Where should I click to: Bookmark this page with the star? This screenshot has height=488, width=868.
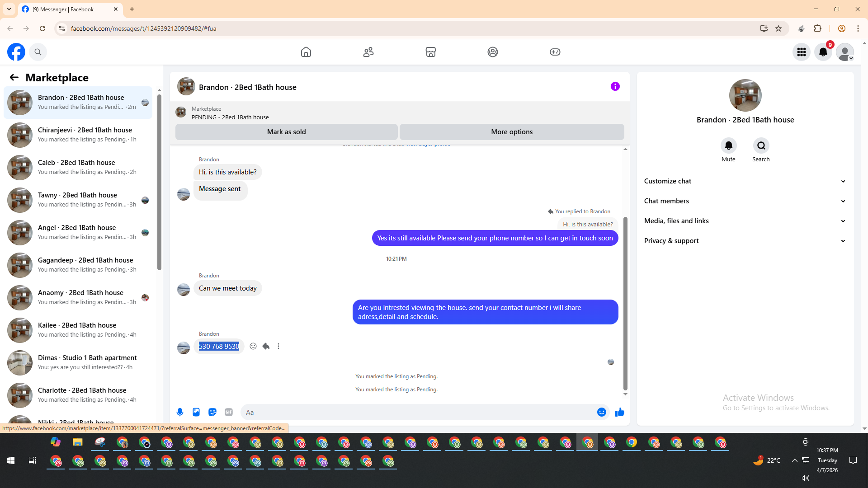click(778, 28)
